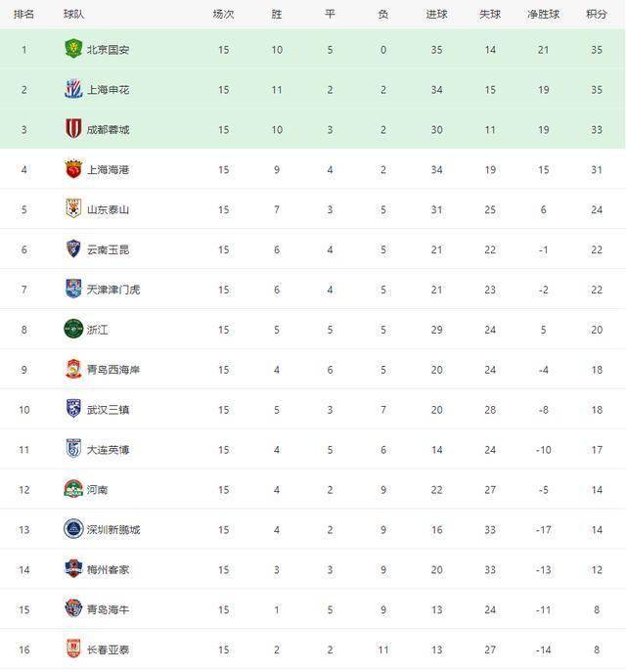Click the 排名 column header
Screen dimensions: 626x672
(24, 14)
